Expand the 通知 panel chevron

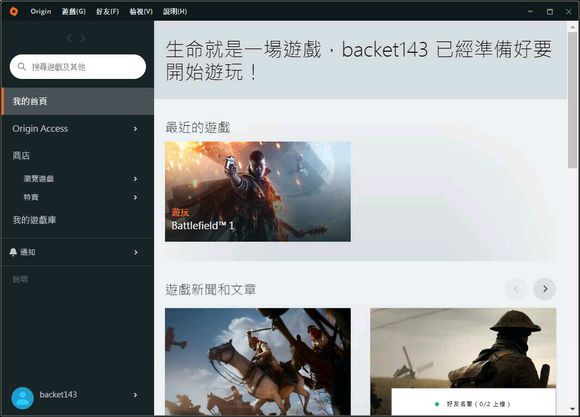click(x=135, y=252)
